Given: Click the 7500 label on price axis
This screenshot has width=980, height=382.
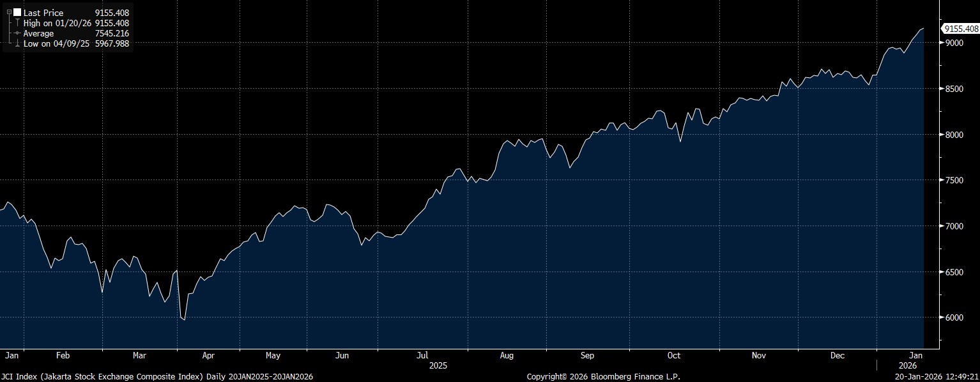Looking at the screenshot, I should point(954,181).
